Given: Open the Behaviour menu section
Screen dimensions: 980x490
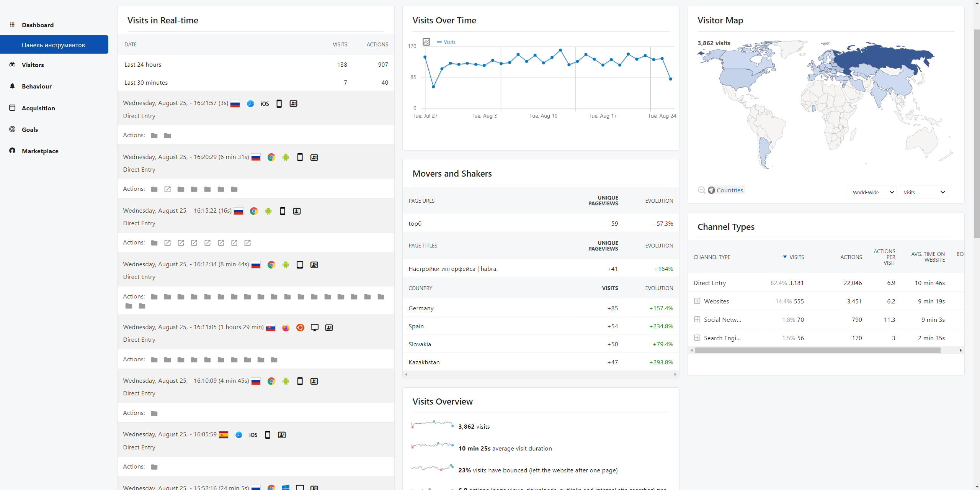Looking at the screenshot, I should pyautogui.click(x=37, y=86).
